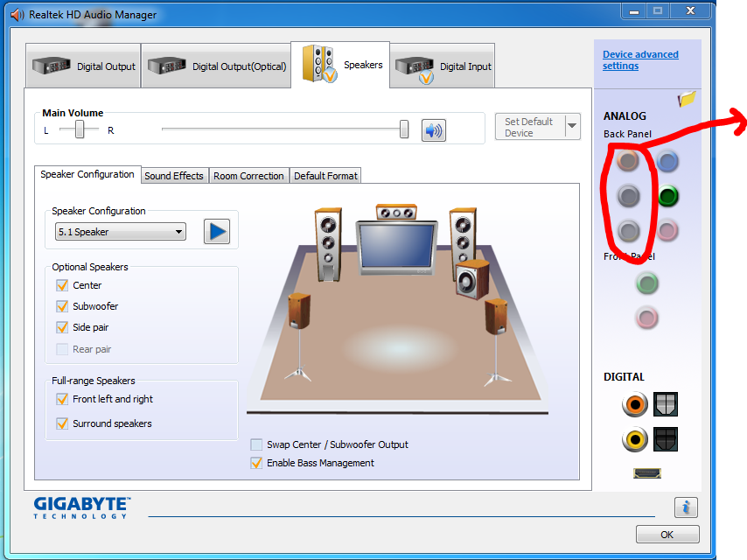
Task: Click the Realtek speaker icon in the title bar
Action: coord(17,15)
